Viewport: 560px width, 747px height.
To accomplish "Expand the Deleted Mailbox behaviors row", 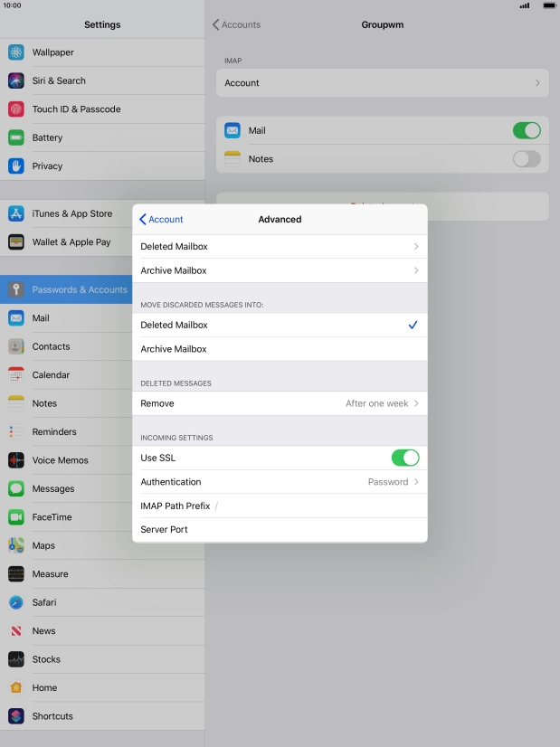I will tap(280, 246).
